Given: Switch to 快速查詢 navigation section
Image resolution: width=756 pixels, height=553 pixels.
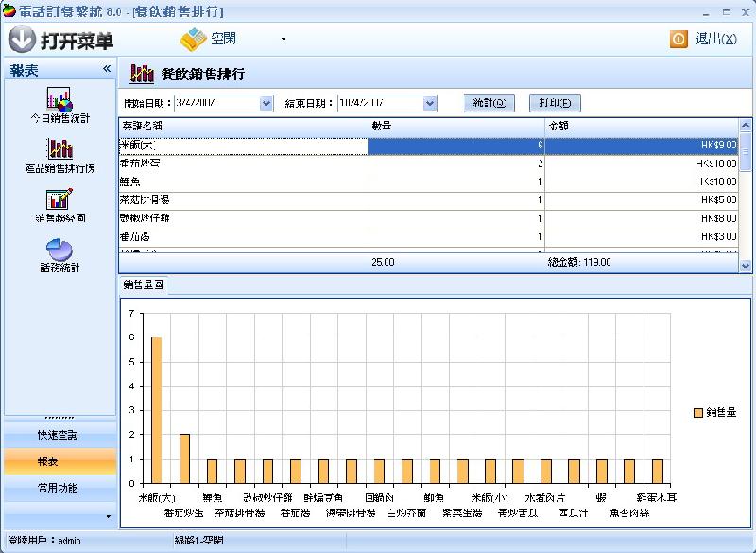Looking at the screenshot, I should pyautogui.click(x=59, y=435).
